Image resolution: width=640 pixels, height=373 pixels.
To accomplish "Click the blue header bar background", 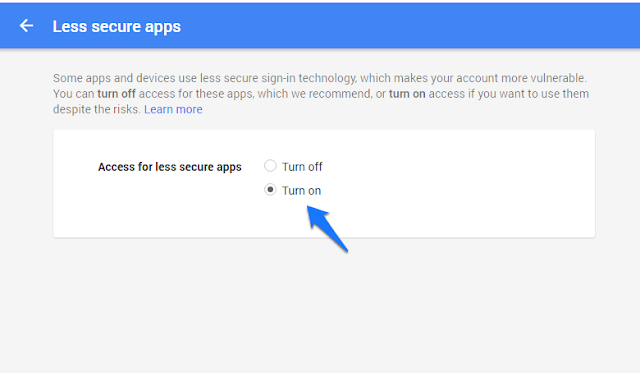I will [x=408, y=26].
